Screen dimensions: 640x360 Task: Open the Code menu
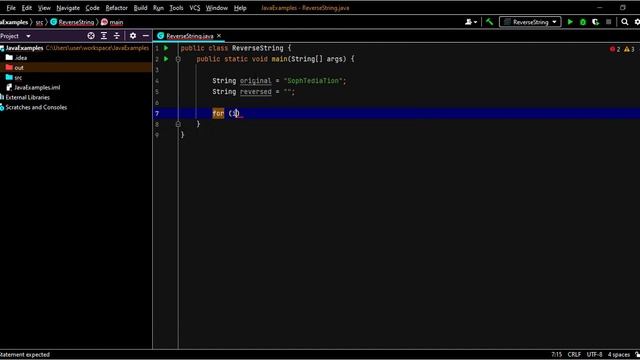pos(92,8)
